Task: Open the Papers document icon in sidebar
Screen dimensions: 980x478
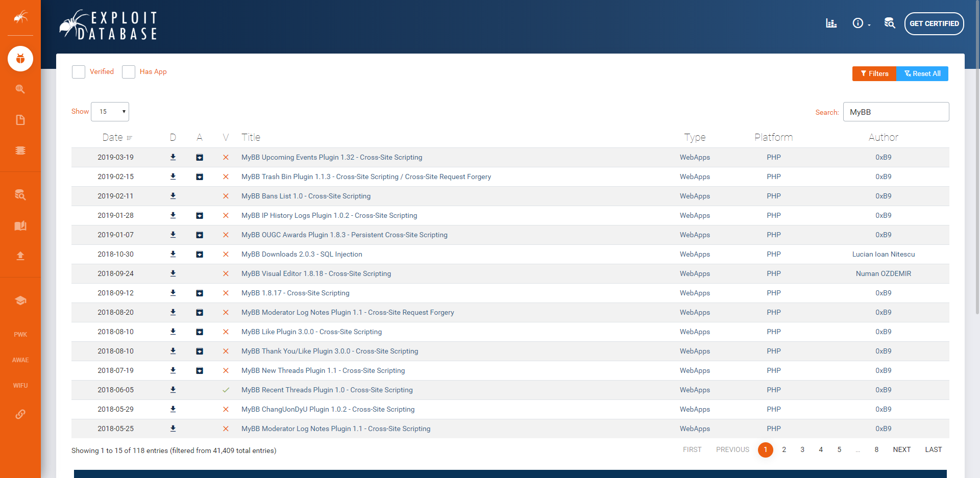Action: point(20,120)
